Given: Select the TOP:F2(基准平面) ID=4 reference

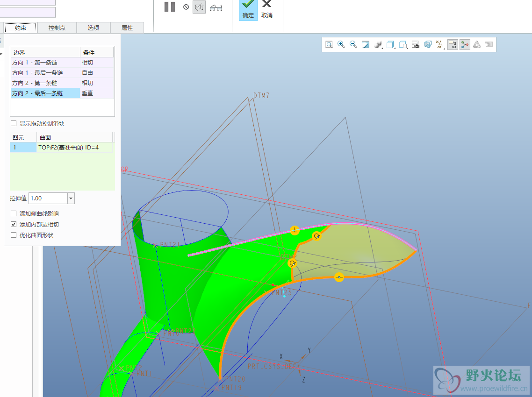Looking at the screenshot, I should (75, 148).
